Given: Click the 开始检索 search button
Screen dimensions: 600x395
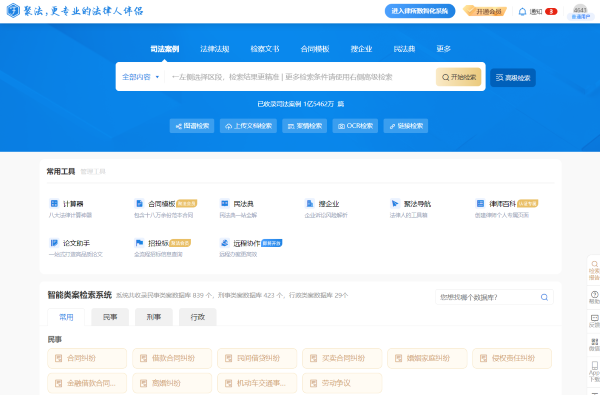Looking at the screenshot, I should point(458,77).
